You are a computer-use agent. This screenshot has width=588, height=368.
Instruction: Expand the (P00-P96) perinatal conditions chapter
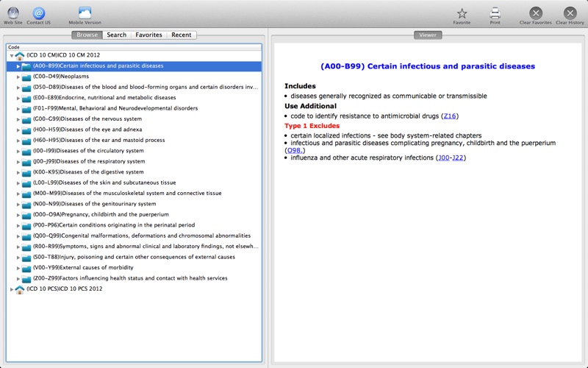tap(18, 226)
